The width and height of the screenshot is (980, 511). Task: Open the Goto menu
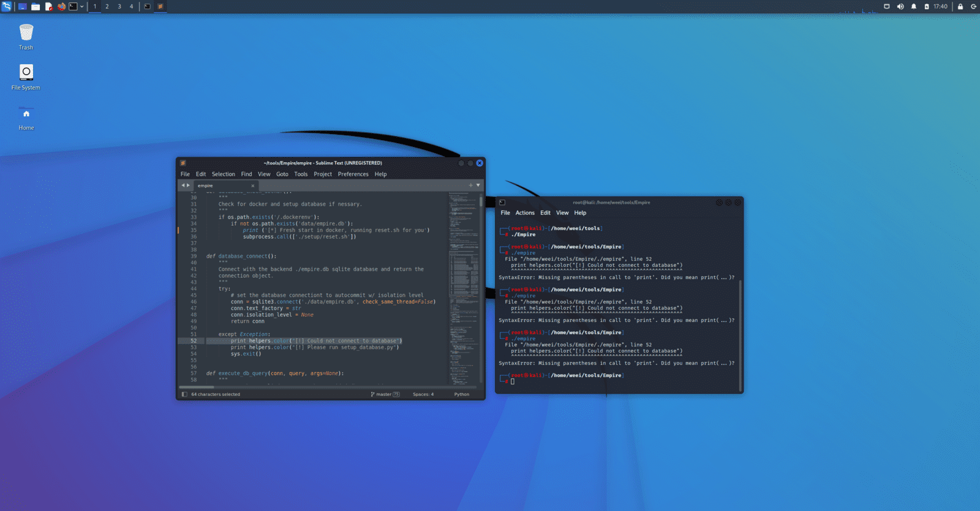tap(282, 174)
